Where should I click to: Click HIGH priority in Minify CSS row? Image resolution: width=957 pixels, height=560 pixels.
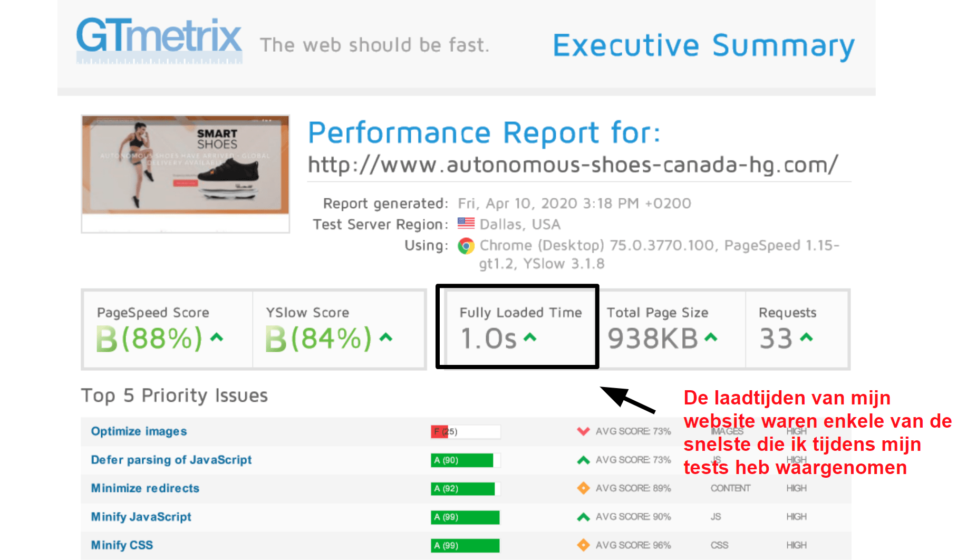pos(796,545)
